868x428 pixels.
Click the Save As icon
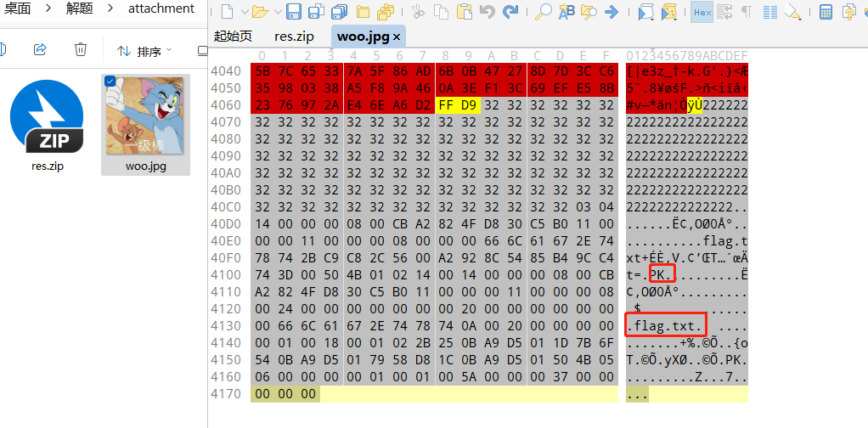(x=316, y=12)
